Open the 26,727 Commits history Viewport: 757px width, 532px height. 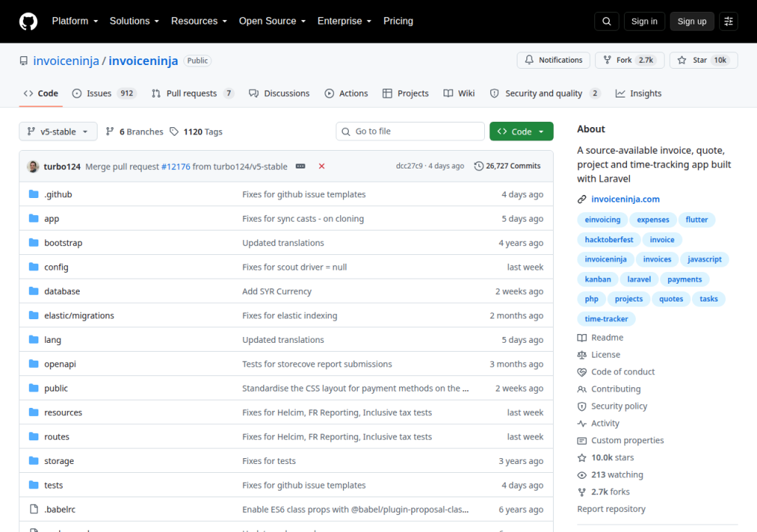(507, 166)
